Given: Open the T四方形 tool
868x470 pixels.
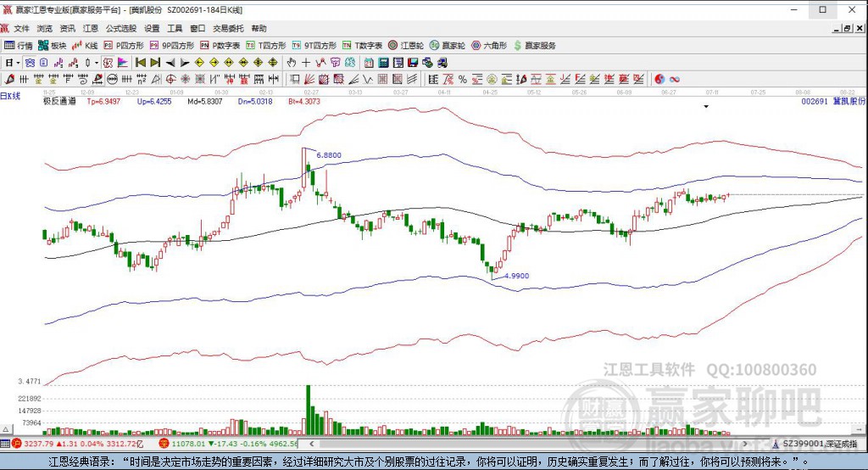Looking at the screenshot, I should pyautogui.click(x=265, y=46).
